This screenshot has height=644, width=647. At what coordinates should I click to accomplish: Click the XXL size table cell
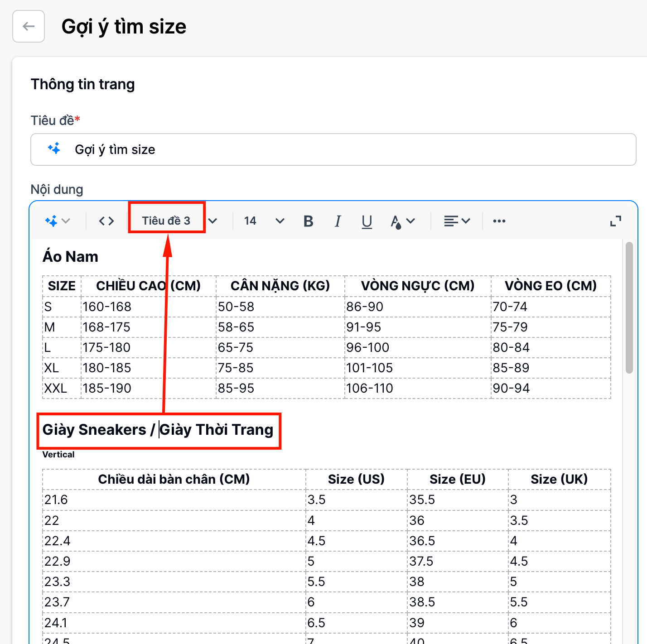(x=56, y=388)
